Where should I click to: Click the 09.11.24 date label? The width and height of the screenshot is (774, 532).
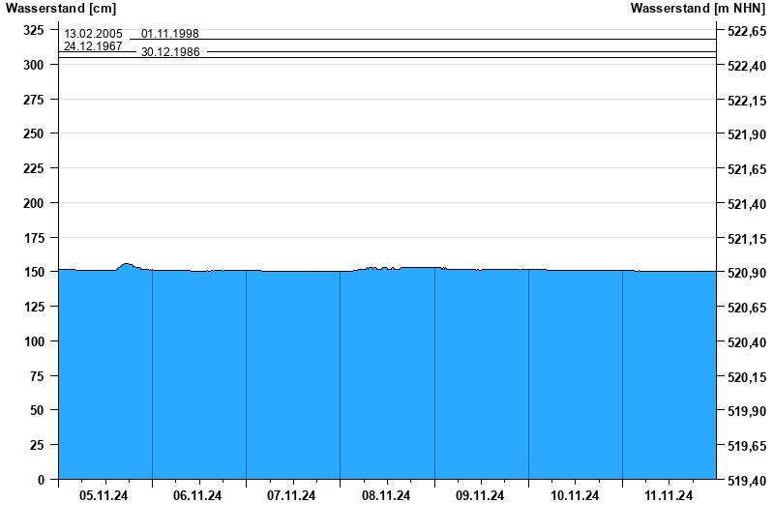tap(480, 496)
